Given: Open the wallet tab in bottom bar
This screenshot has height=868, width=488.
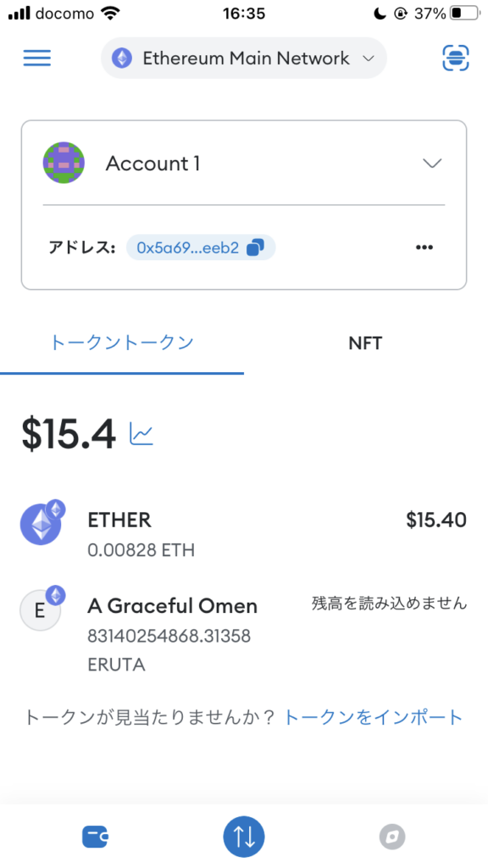Looking at the screenshot, I should tap(95, 837).
